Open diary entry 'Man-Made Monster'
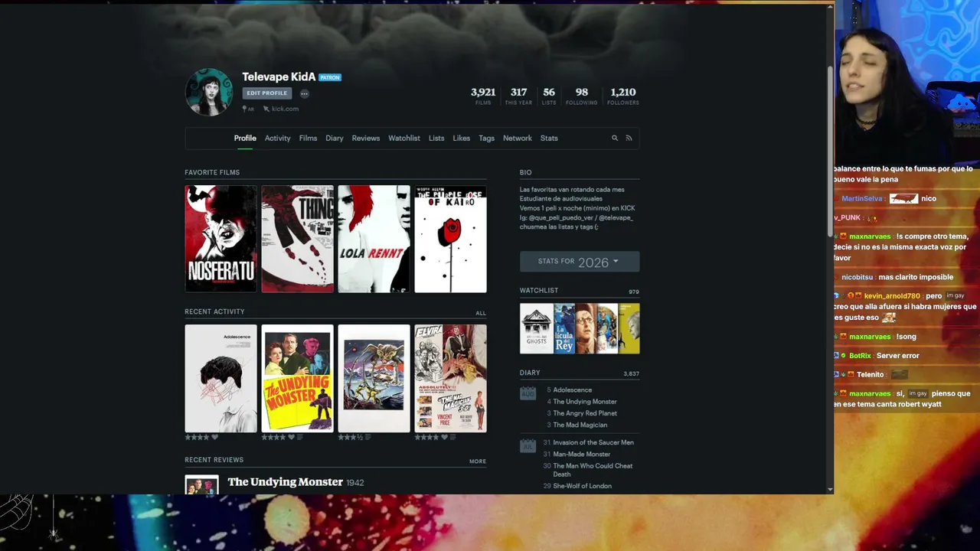This screenshot has width=980, height=551. pyautogui.click(x=582, y=455)
